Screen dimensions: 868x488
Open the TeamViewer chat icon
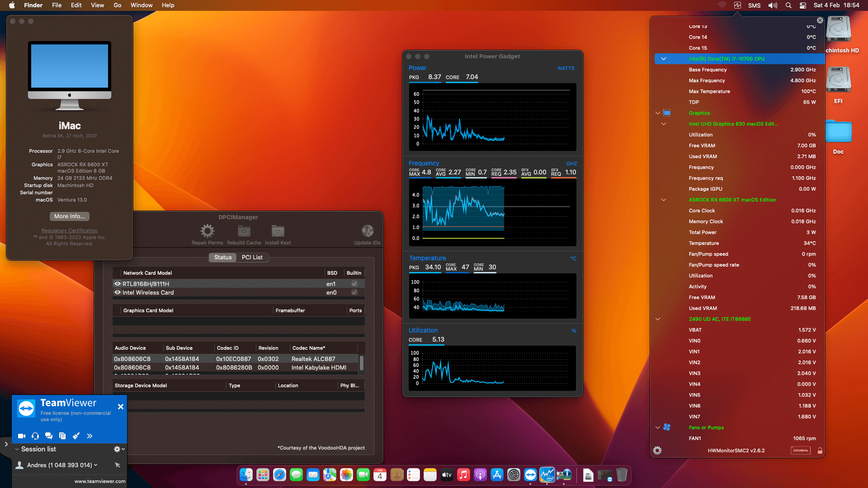tap(49, 436)
